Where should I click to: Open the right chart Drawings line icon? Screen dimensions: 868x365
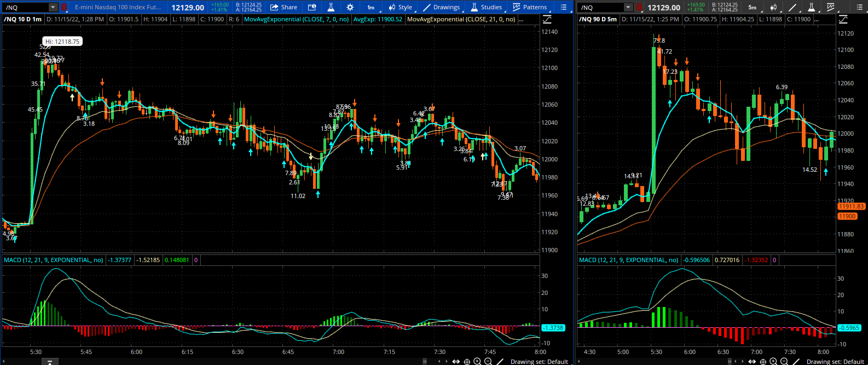792,7
